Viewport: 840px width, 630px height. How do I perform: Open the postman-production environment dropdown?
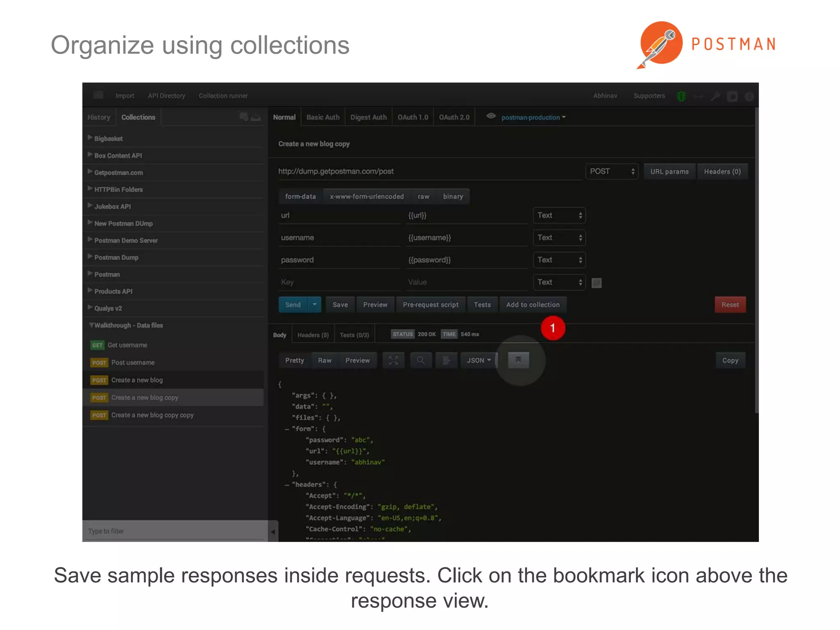[533, 117]
